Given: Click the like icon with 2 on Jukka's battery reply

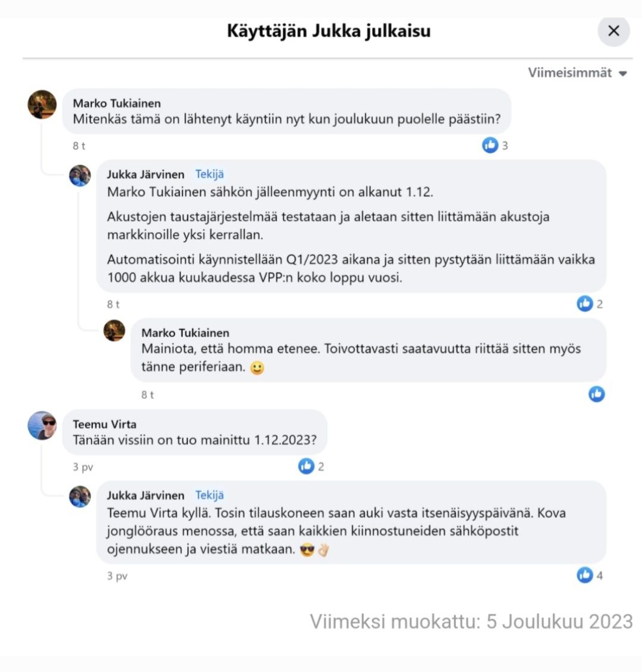Looking at the screenshot, I should pos(585,304).
